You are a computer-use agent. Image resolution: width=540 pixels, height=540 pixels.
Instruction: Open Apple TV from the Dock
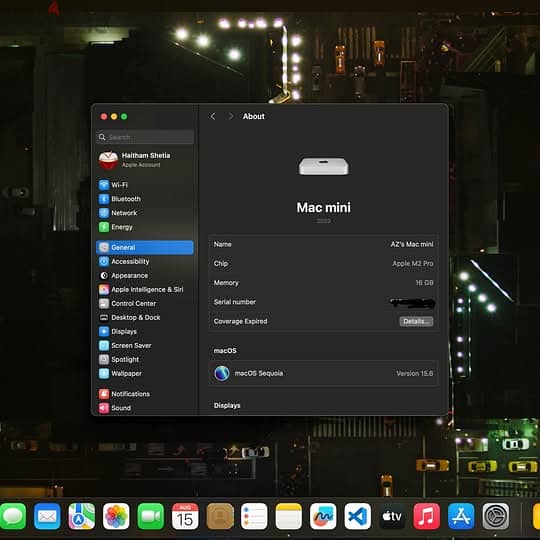tap(392, 516)
